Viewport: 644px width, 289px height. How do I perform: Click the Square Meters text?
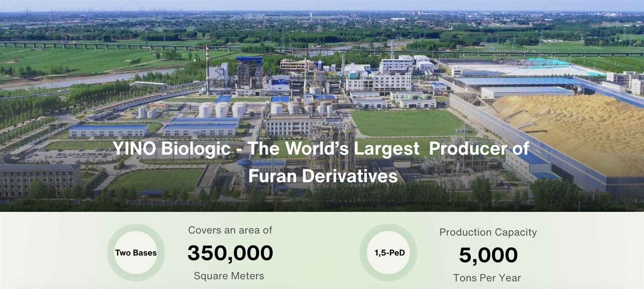pyautogui.click(x=229, y=276)
